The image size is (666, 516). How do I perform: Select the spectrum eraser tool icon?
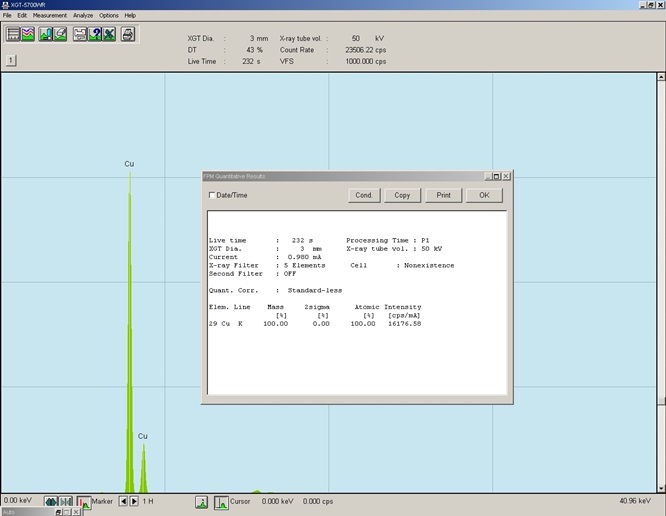(60, 34)
